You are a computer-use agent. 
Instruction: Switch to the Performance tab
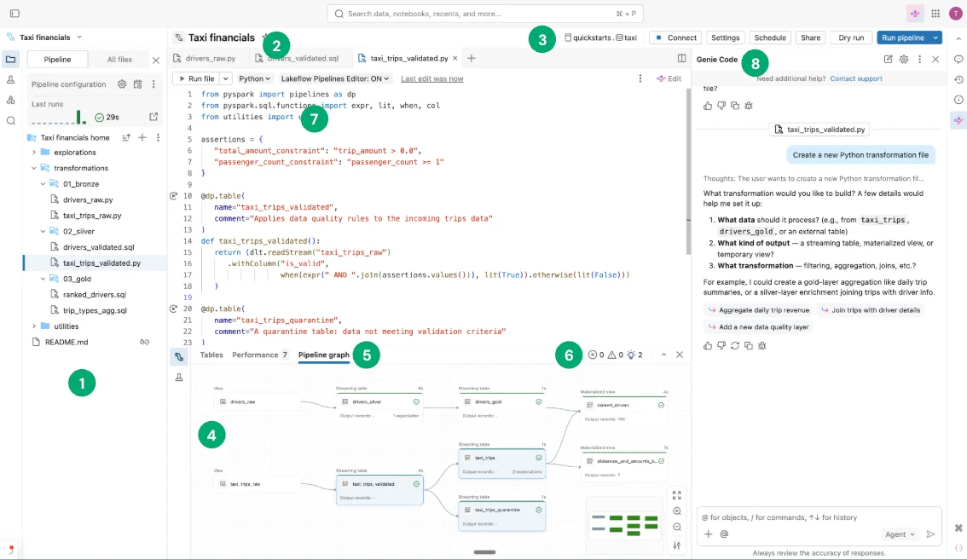pyautogui.click(x=259, y=355)
